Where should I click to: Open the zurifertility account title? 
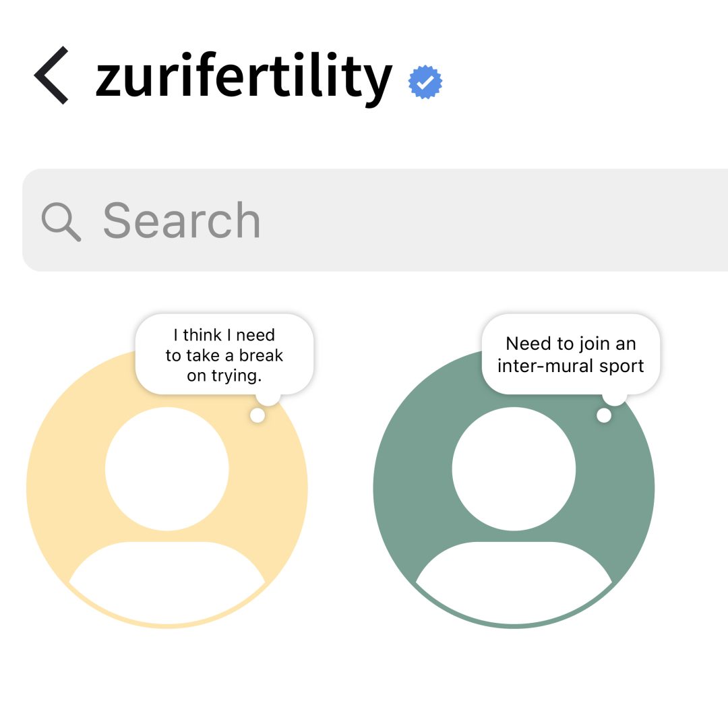click(x=244, y=77)
